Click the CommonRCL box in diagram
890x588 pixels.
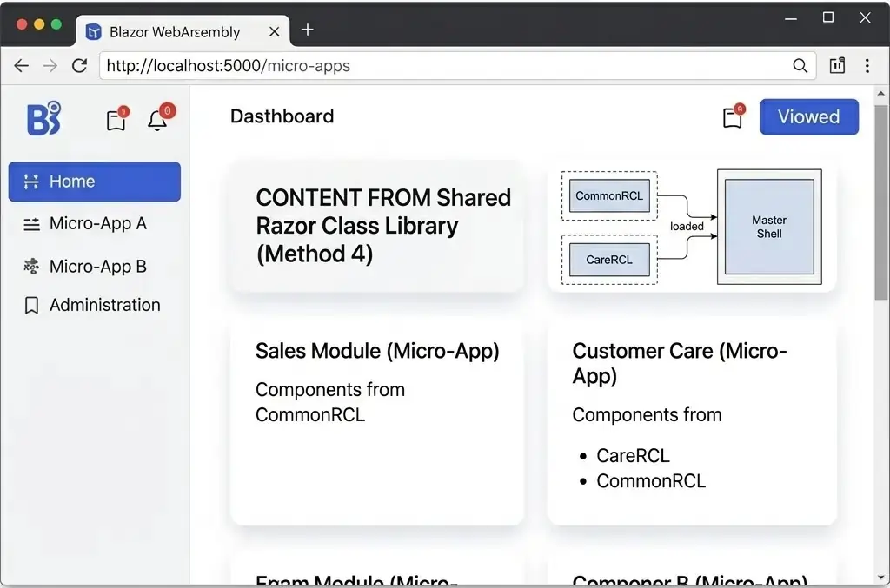click(x=609, y=195)
